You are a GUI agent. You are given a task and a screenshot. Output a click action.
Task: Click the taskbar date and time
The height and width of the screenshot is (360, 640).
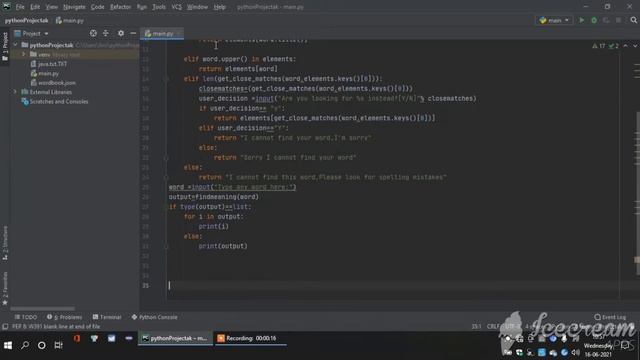click(598, 346)
